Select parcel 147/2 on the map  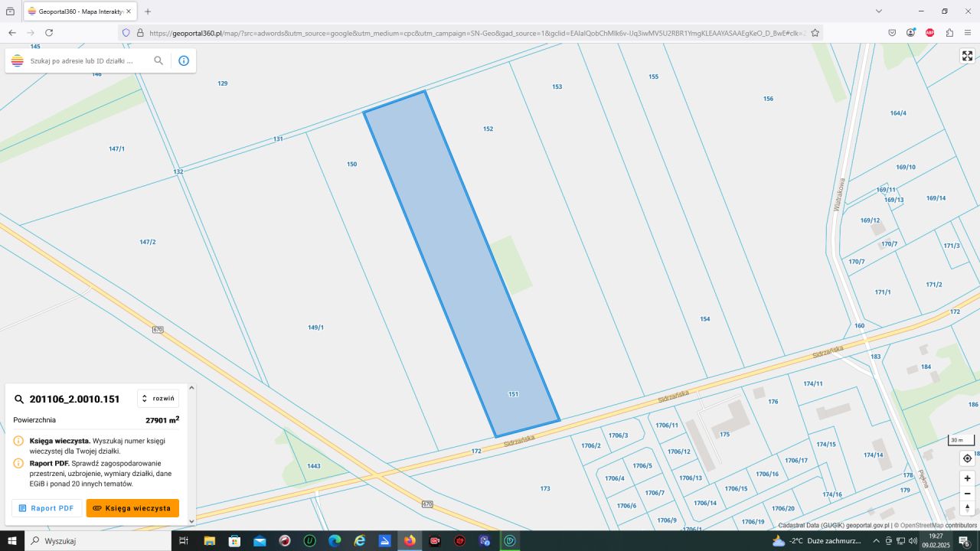(147, 242)
